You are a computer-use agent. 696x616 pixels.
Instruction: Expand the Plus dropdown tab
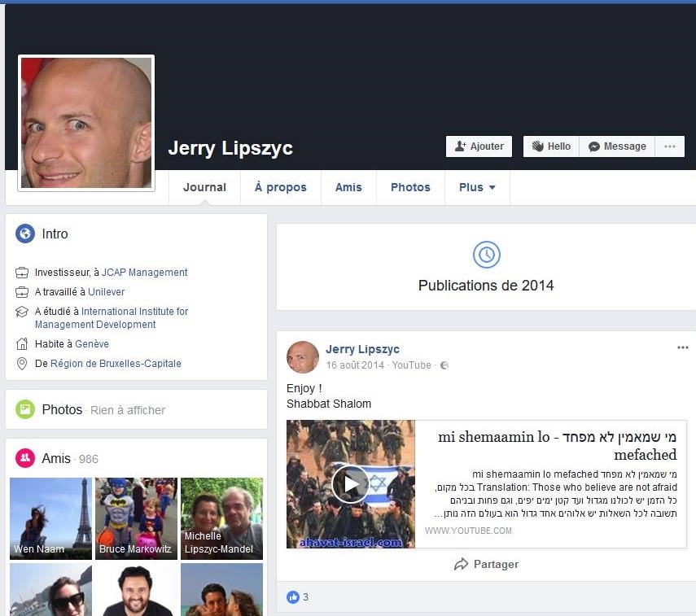(x=477, y=187)
